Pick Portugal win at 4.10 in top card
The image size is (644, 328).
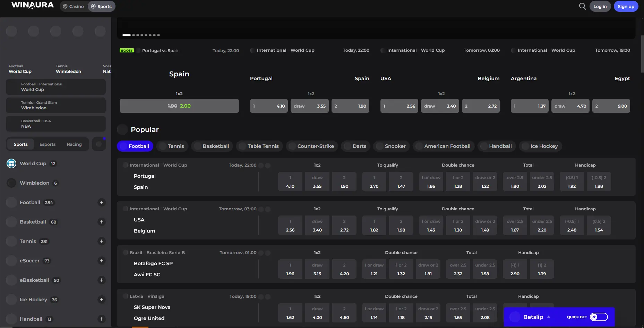coord(269,106)
